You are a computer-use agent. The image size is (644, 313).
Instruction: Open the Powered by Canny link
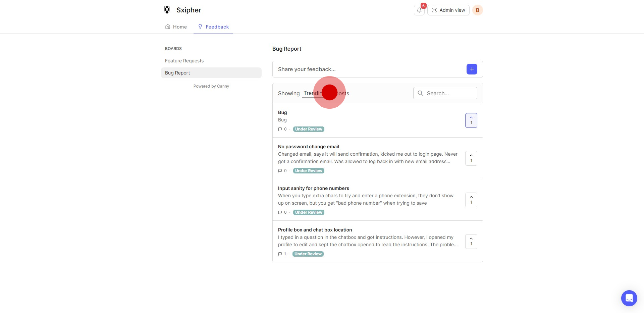point(211,86)
